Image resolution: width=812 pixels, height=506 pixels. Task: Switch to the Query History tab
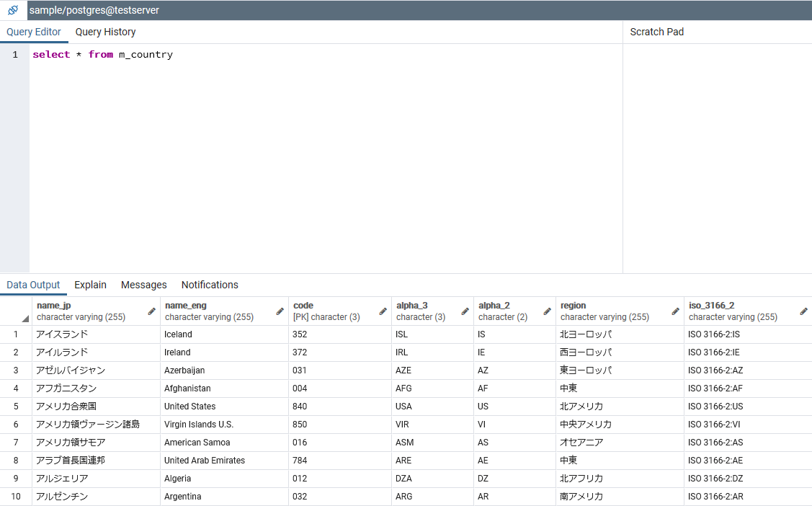point(105,32)
